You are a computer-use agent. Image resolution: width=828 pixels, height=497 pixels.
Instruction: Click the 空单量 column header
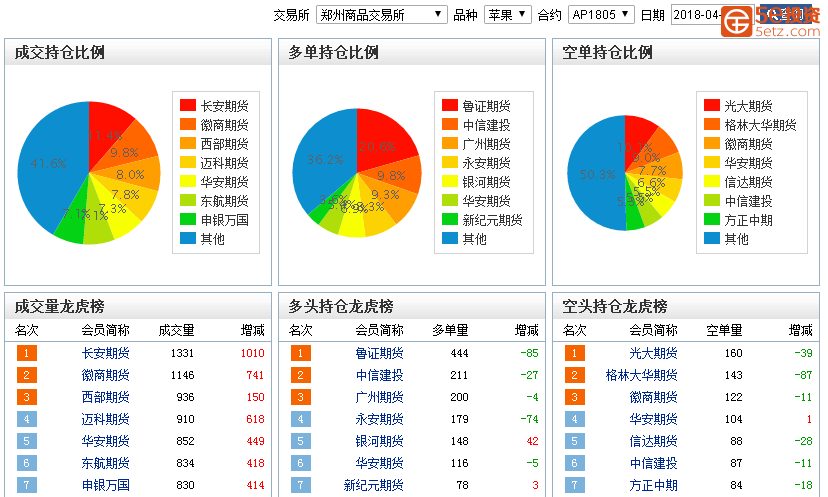coord(724,331)
